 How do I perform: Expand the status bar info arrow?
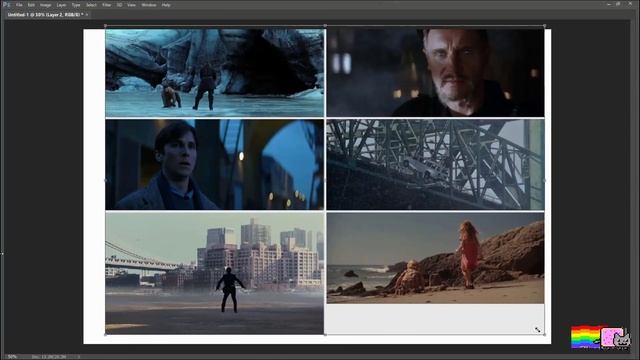(x=79, y=357)
